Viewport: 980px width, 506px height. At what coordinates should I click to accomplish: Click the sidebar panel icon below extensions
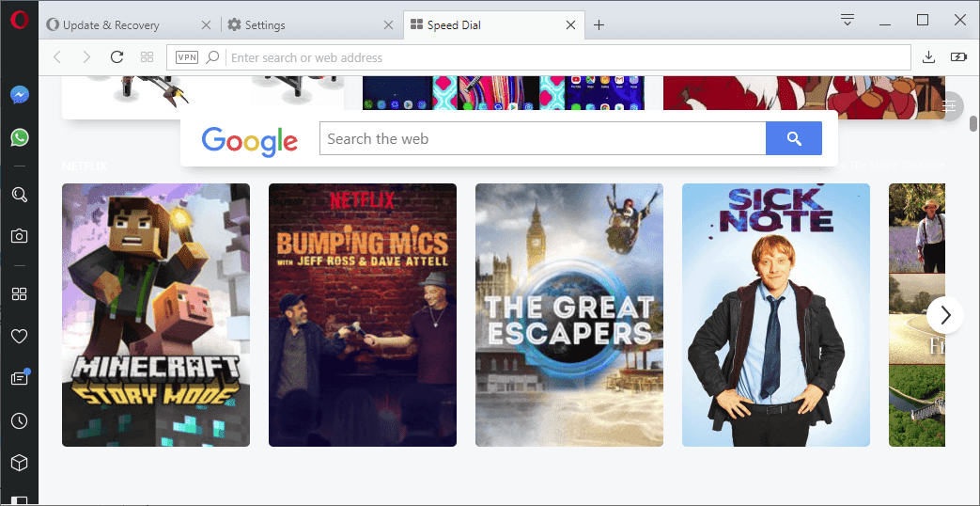20,500
